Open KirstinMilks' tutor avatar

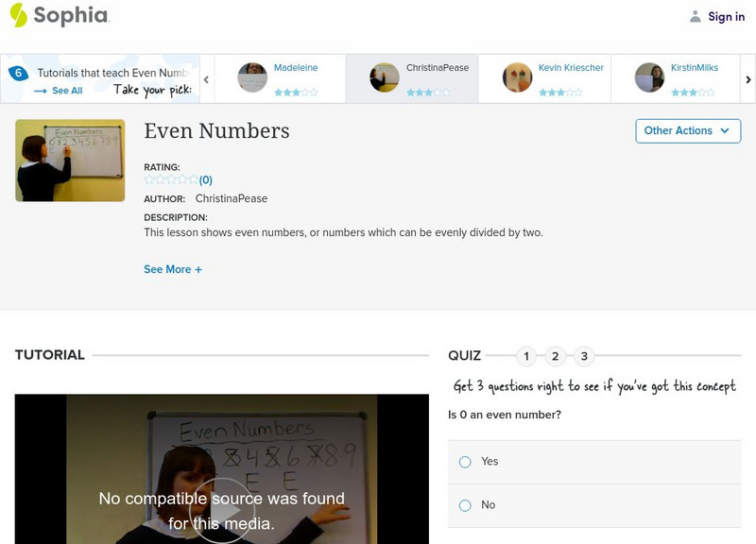tap(649, 76)
